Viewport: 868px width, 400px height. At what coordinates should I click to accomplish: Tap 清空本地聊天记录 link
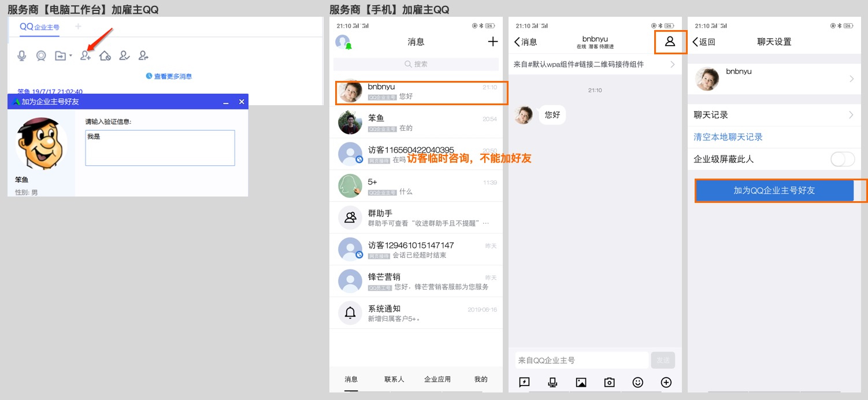click(728, 137)
